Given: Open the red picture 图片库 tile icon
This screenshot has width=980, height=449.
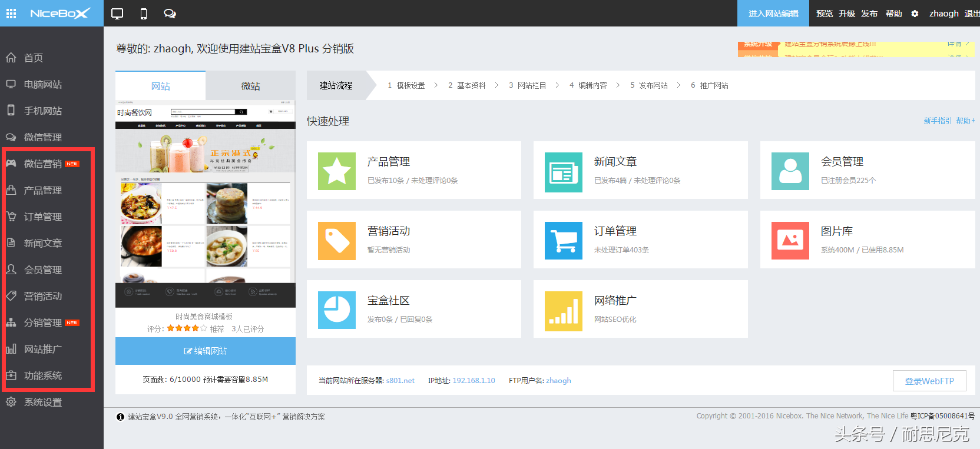Looking at the screenshot, I should (790, 241).
